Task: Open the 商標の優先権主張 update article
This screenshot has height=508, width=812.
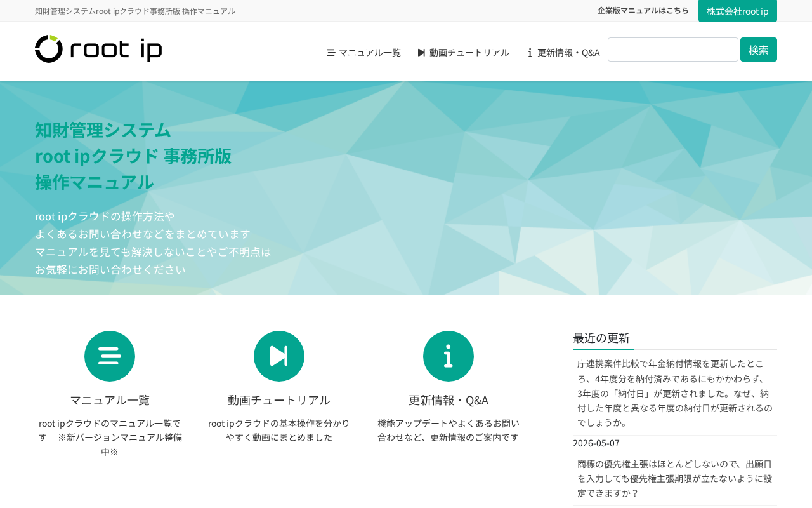Action: click(675, 478)
